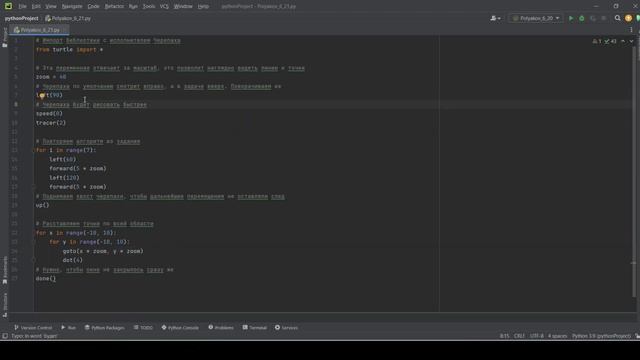Click the yellow lightbulb intention icon

pyautogui.click(x=42, y=96)
